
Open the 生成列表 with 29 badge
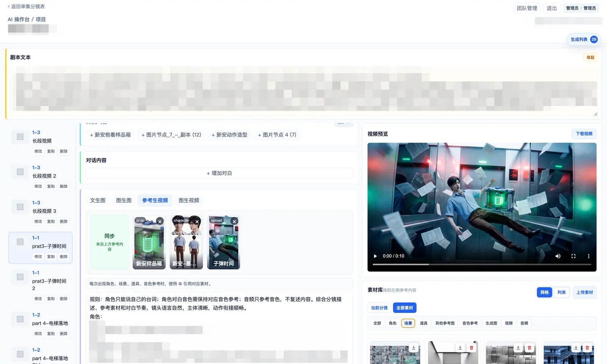pyautogui.click(x=584, y=39)
